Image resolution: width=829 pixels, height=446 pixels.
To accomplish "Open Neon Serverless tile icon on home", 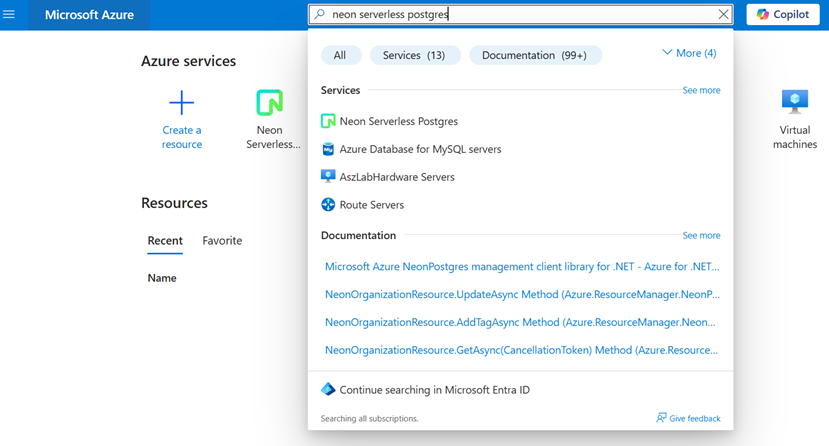I will click(269, 102).
